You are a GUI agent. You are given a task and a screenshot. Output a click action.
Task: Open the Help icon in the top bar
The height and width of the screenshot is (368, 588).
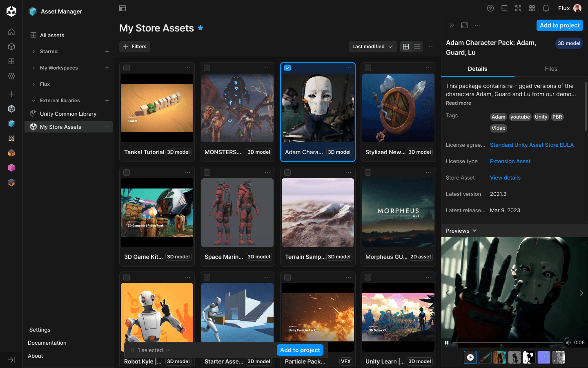(490, 8)
